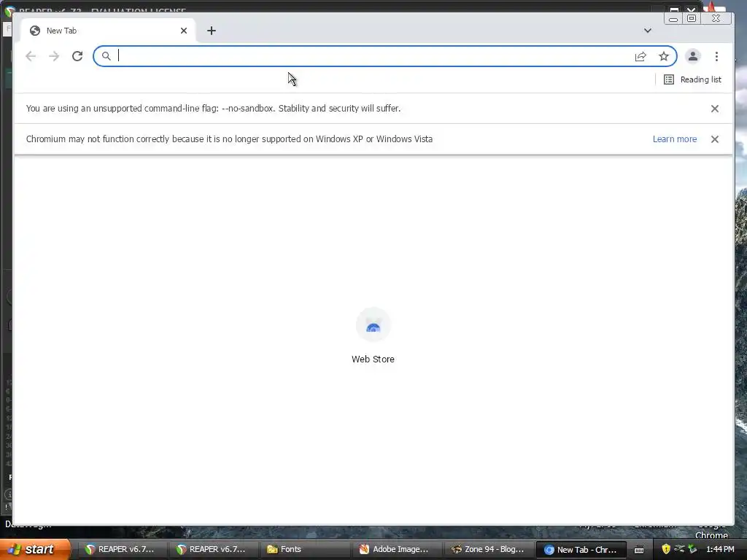Dismiss the Windows XP unsupported warning
747x560 pixels.
[715, 139]
